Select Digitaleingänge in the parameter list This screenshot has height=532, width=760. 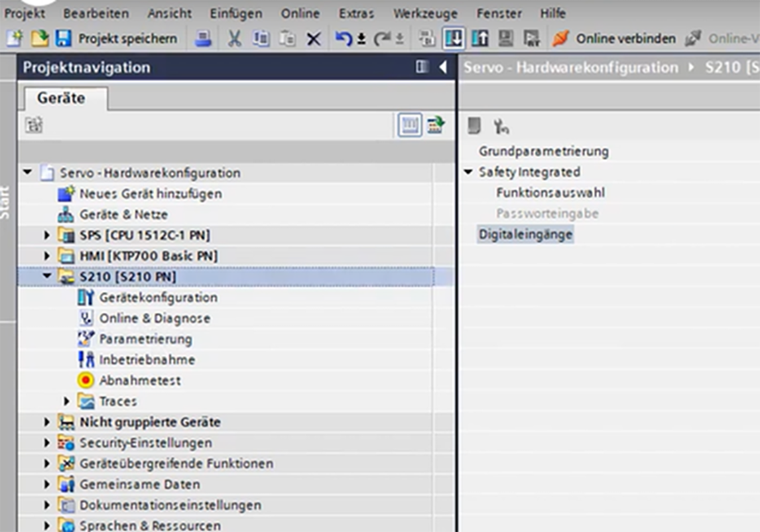click(525, 235)
